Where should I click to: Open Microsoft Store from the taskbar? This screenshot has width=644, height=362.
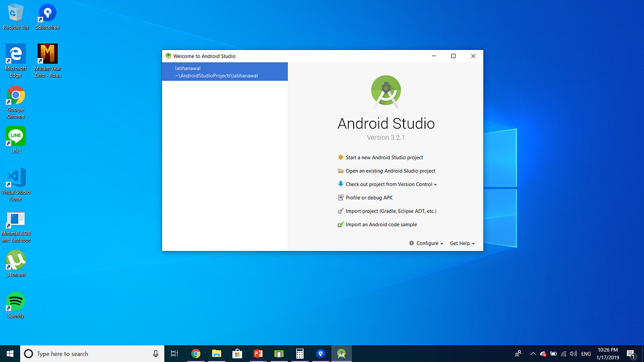point(237,353)
